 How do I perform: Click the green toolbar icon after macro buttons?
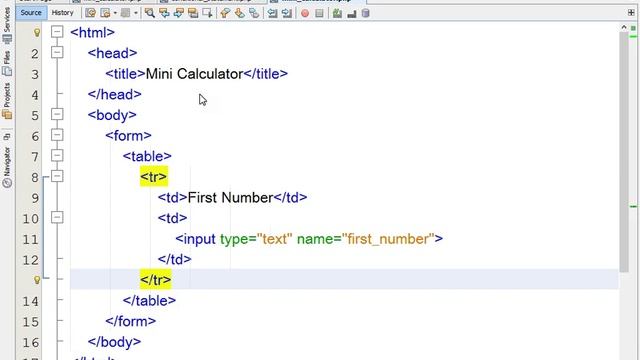337,13
